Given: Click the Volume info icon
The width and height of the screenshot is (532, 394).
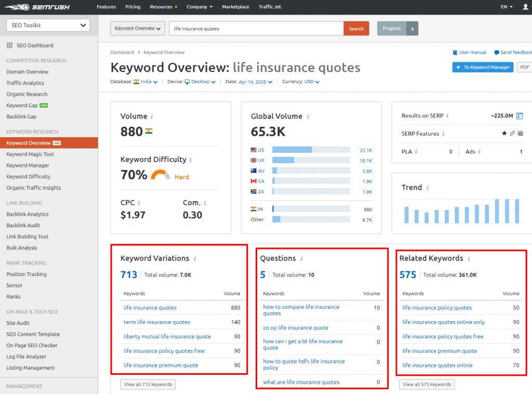Looking at the screenshot, I should [x=152, y=117].
